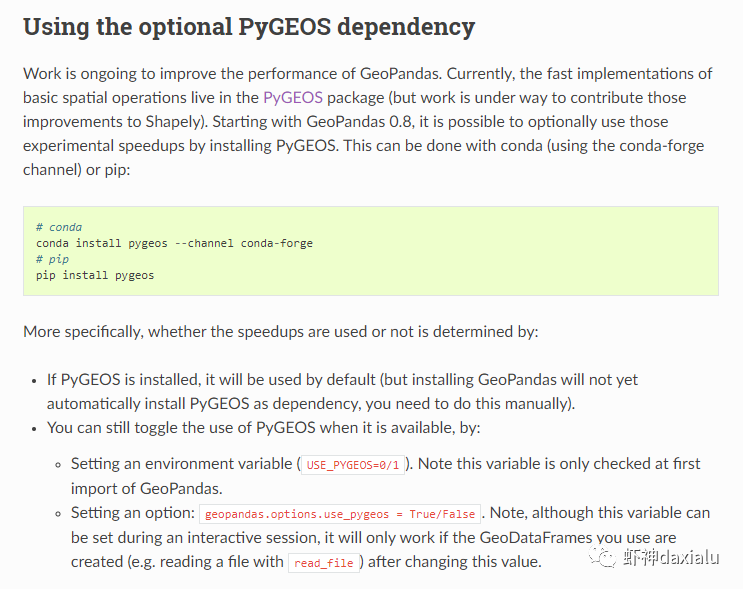Click the daxialu watermark text
This screenshot has height=589, width=743.
click(x=689, y=557)
